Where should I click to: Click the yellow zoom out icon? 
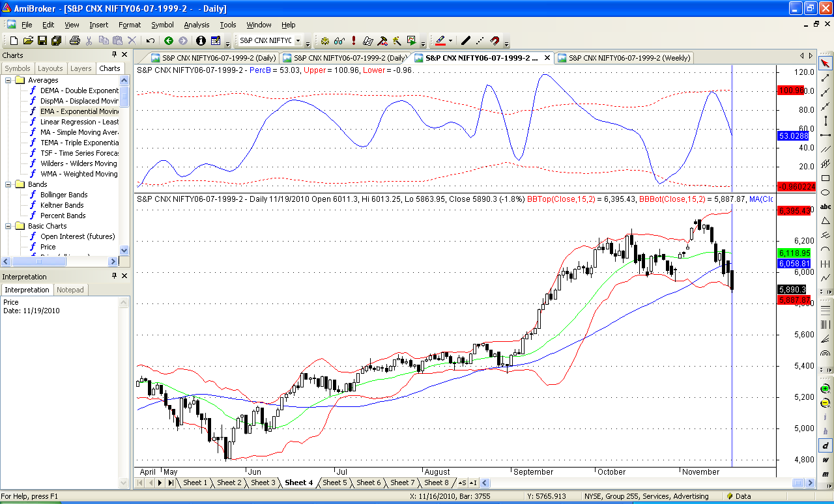826,403
